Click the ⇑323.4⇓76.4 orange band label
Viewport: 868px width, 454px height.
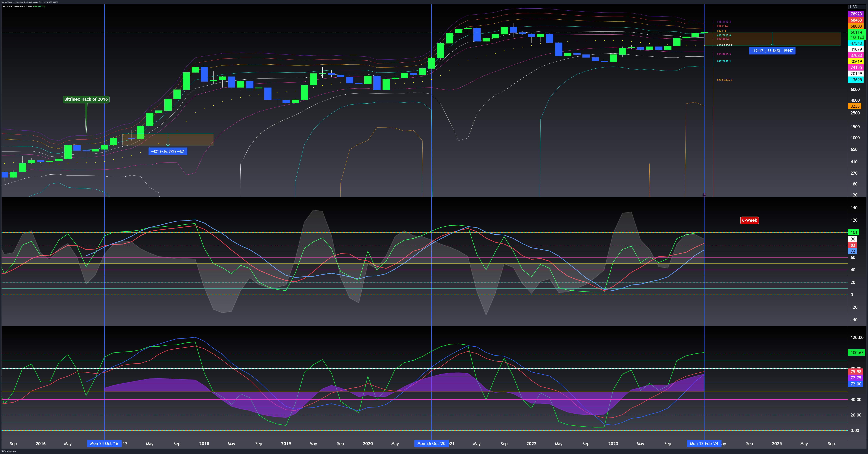click(x=725, y=80)
